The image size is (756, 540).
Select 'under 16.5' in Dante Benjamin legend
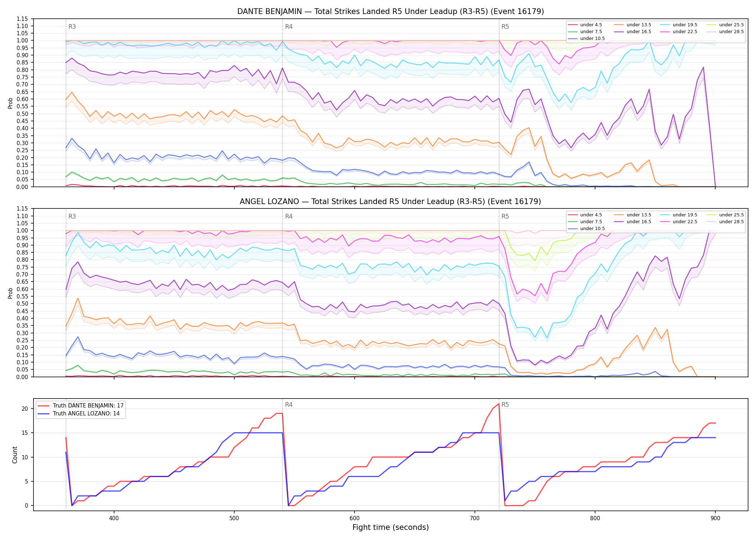[633, 32]
